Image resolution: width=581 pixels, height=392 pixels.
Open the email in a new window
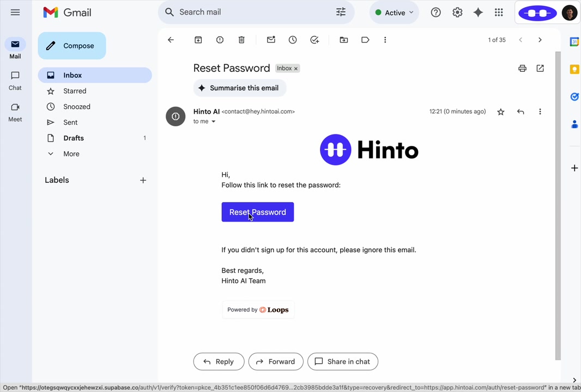tap(540, 68)
